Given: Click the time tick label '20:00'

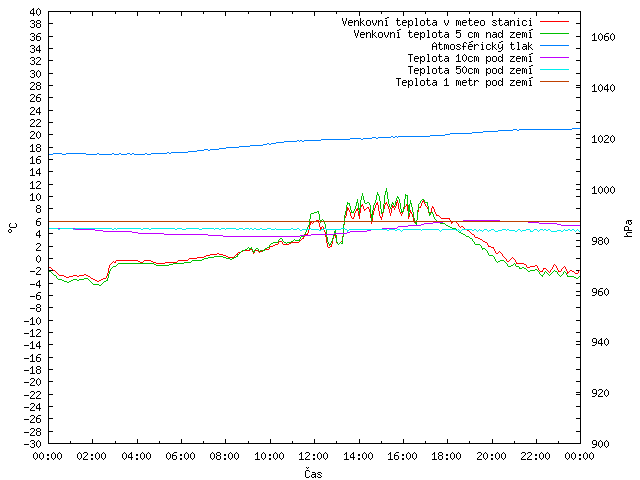Looking at the screenshot, I should [x=491, y=456].
